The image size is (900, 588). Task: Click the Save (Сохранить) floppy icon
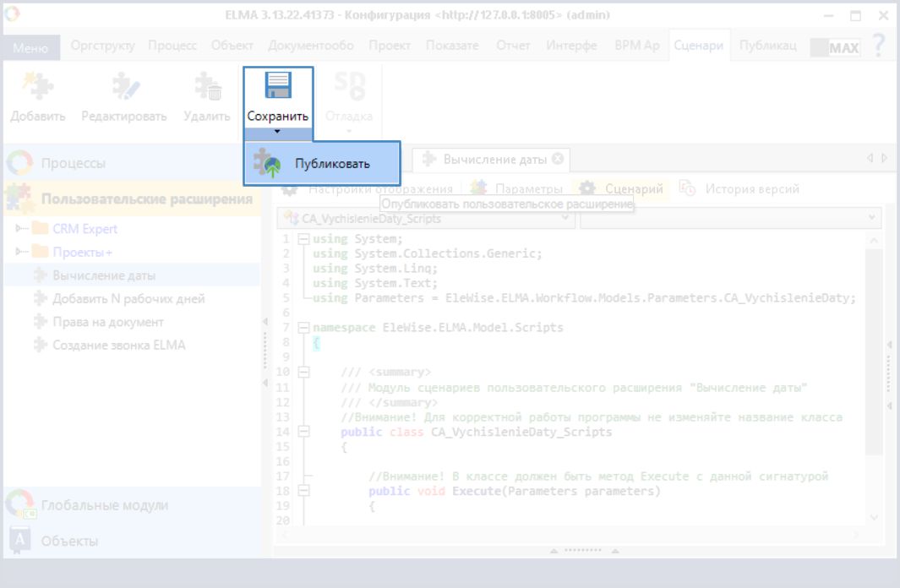pos(278,84)
